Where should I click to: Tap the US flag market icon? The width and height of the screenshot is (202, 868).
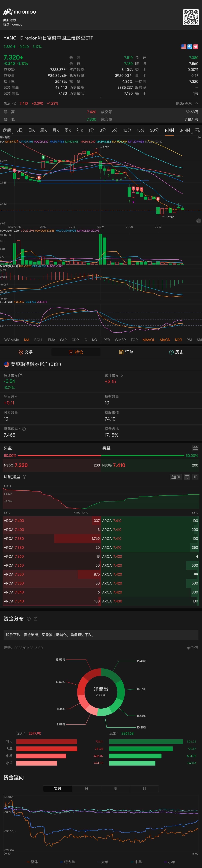(184, 47)
